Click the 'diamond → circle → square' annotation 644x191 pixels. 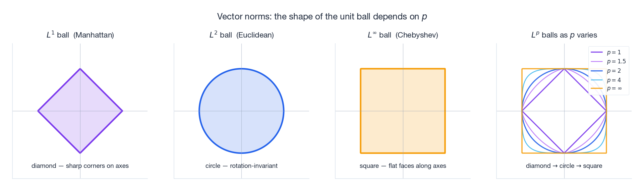[564, 166]
